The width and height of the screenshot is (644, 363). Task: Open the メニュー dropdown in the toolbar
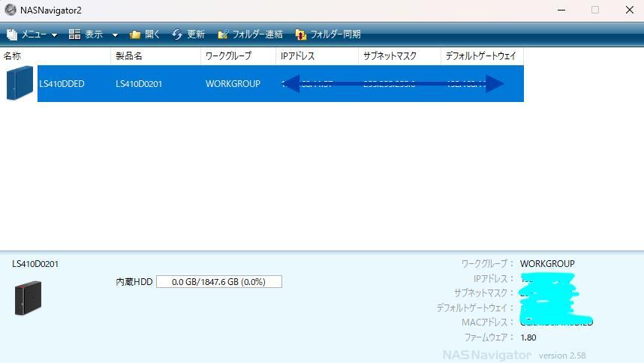[x=32, y=34]
